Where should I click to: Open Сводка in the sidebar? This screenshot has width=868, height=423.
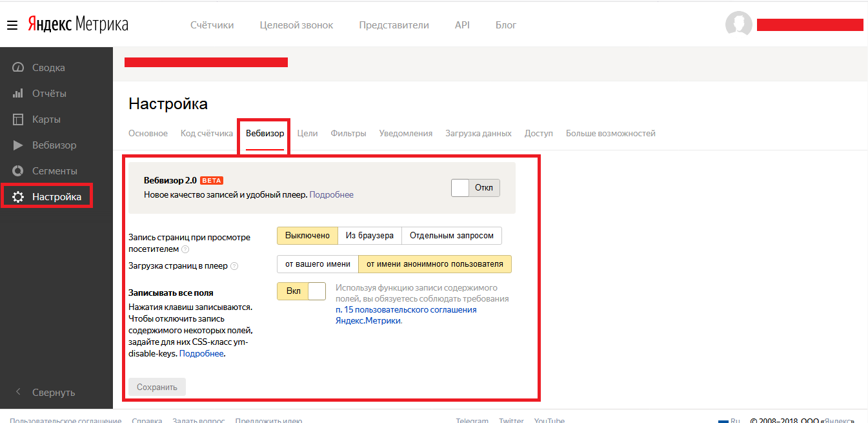coord(48,68)
